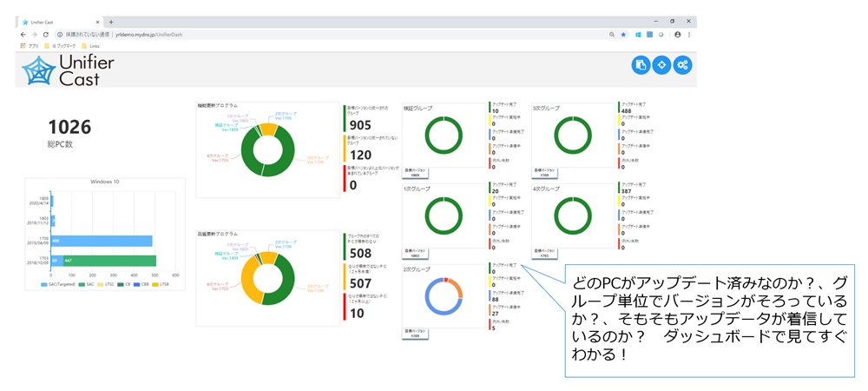
Task: Bookmark this page with the star icon
Action: tap(622, 35)
